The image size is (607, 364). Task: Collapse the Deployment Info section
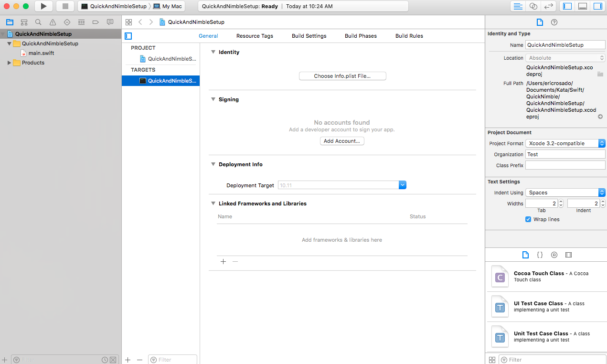213,164
